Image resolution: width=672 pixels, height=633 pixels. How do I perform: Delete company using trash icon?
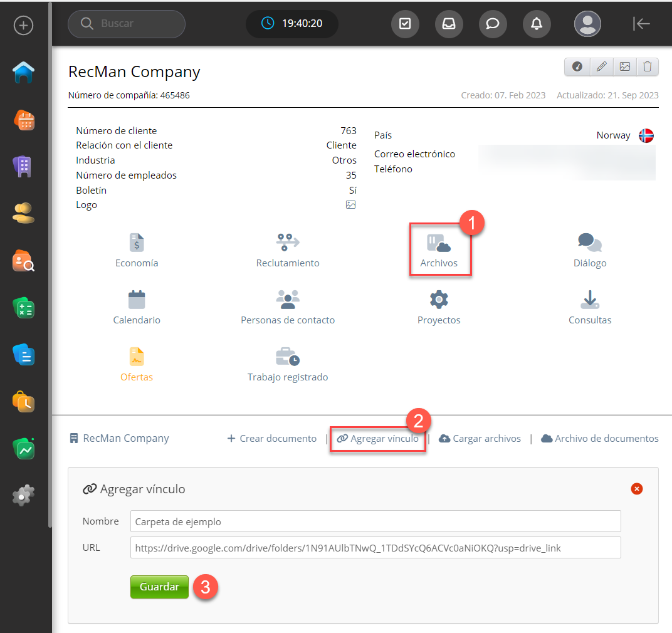click(648, 66)
